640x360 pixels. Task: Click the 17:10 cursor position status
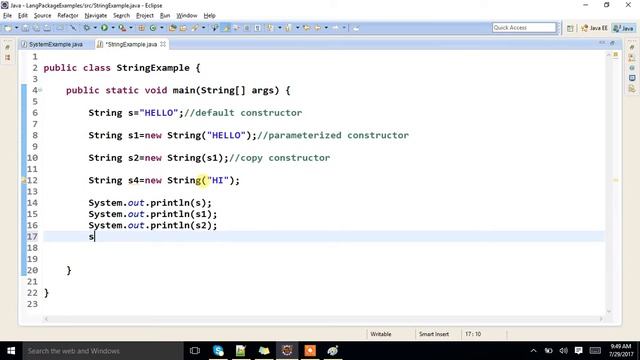coord(473,334)
